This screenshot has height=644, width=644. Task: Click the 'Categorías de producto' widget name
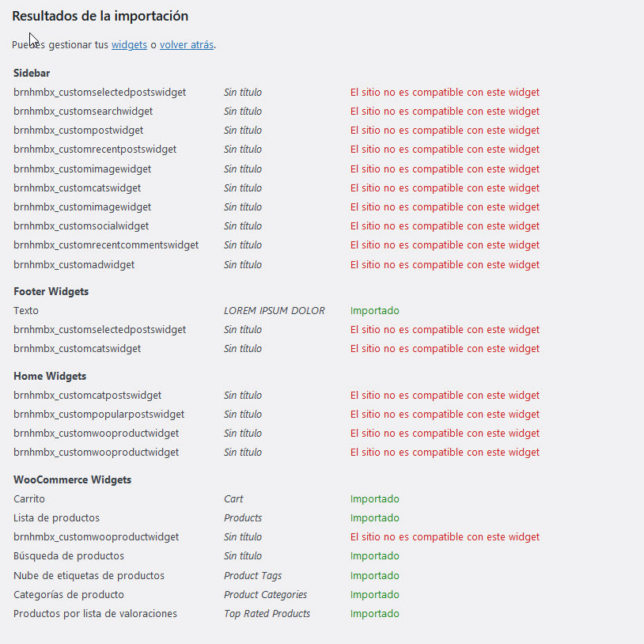click(x=69, y=595)
